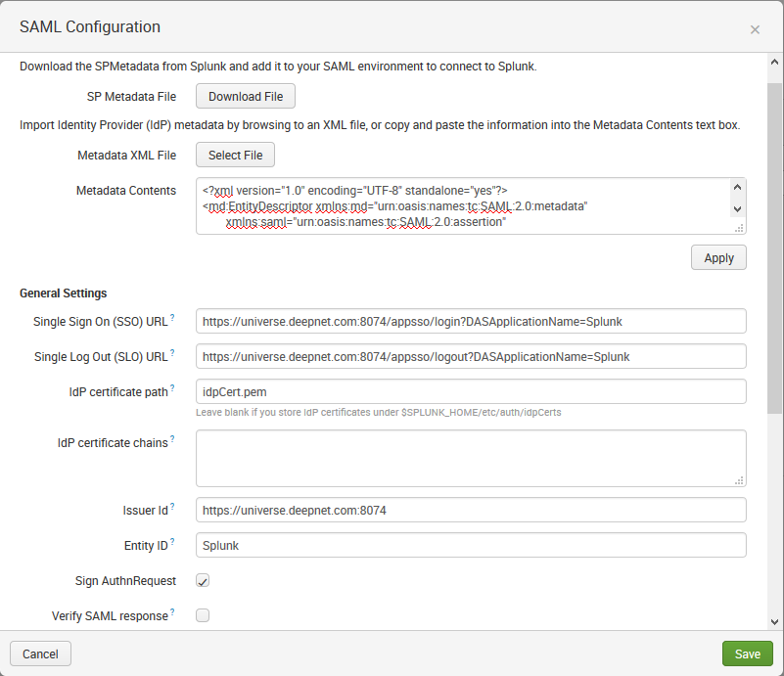784x676 pixels.
Task: Click help icon beside Single Sign On URL
Action: click(172, 318)
